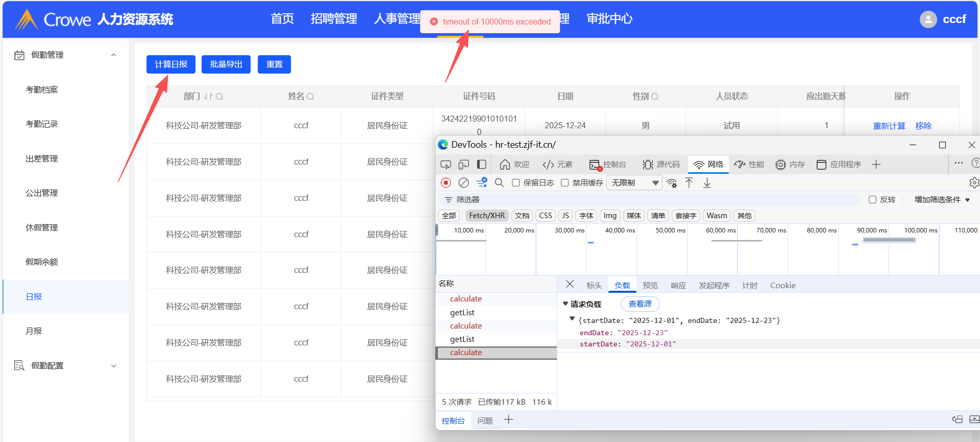Click the record network log button
980x442 pixels.
coord(446,183)
